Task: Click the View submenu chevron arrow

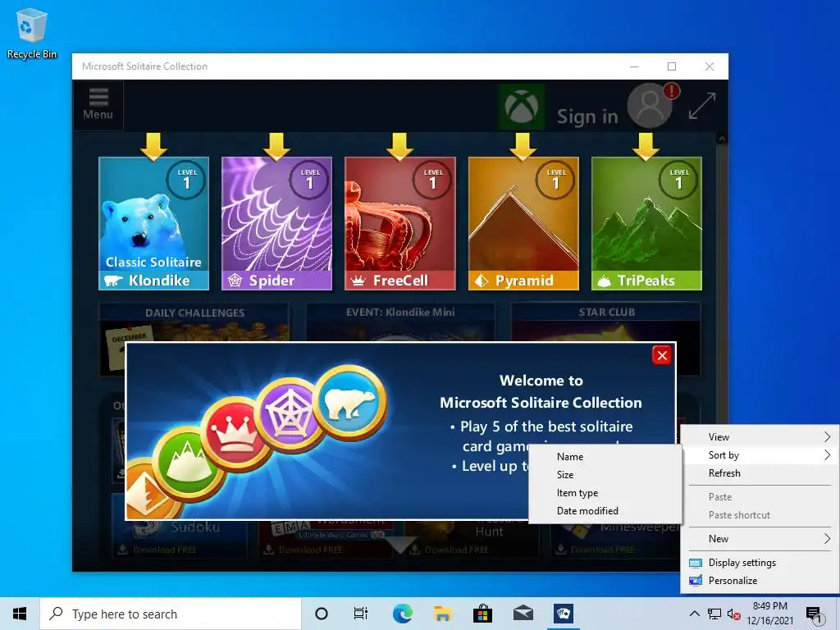Action: click(827, 437)
